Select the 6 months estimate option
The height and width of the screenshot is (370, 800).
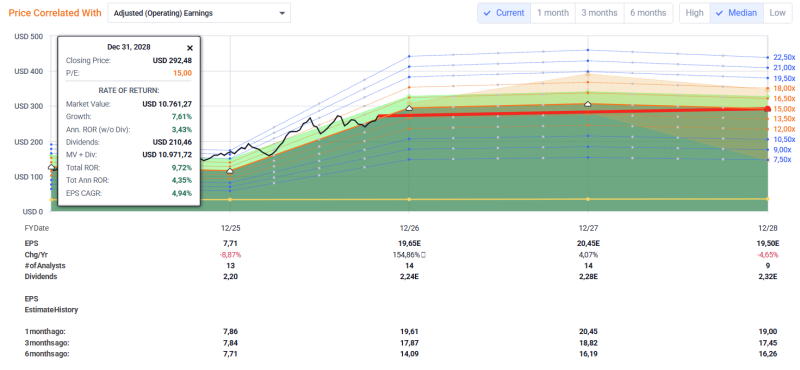coord(648,13)
